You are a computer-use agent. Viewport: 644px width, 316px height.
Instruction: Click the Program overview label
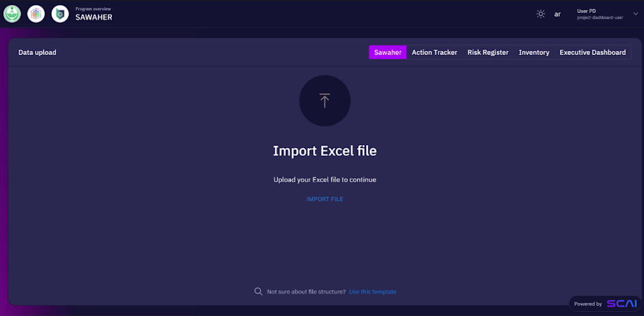pos(93,9)
